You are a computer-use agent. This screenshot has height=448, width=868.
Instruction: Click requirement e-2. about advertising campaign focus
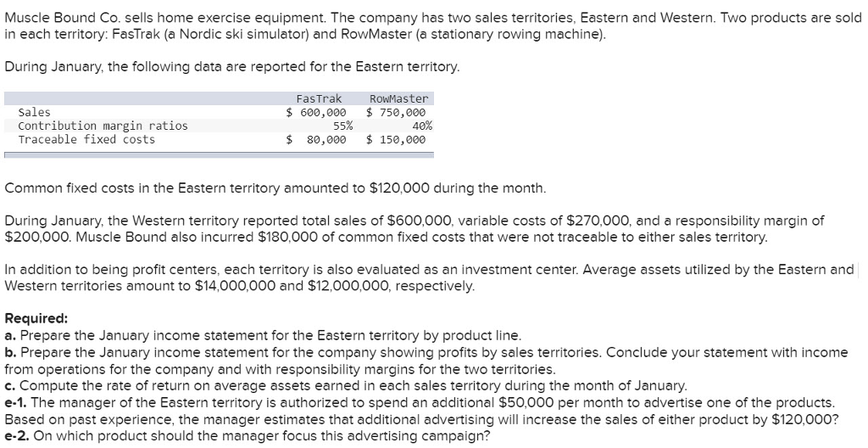pyautogui.click(x=248, y=435)
